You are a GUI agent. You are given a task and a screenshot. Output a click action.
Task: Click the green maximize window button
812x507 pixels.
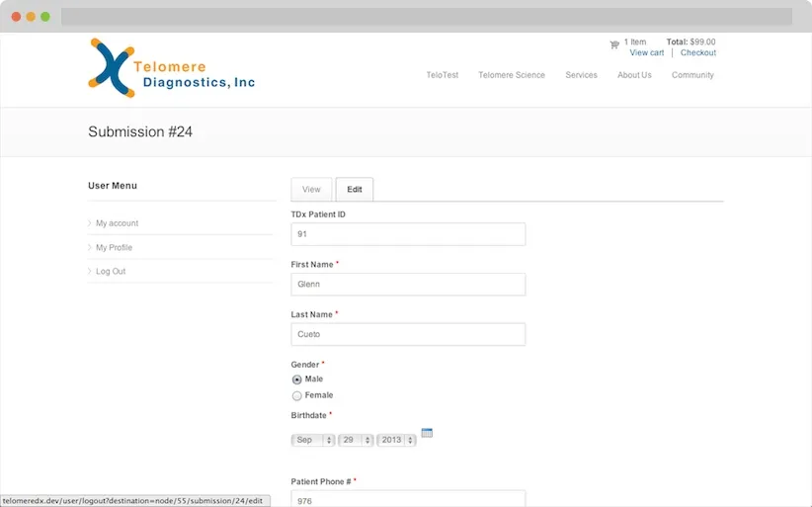pyautogui.click(x=45, y=17)
